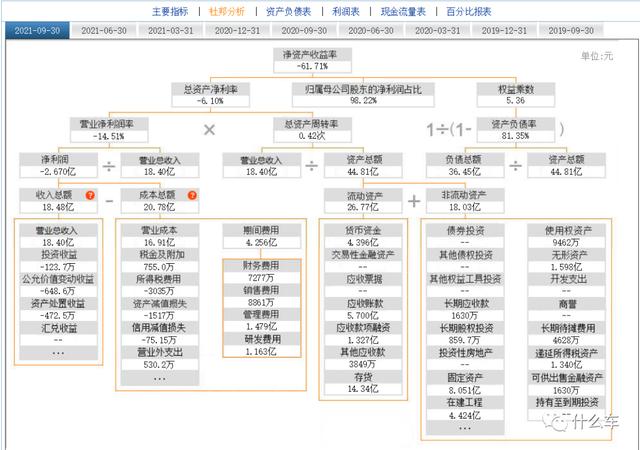Image resolution: width=640 pixels, height=450 pixels.
Task: Click the 非流动资产 18.03亿 box
Action: 465,201
